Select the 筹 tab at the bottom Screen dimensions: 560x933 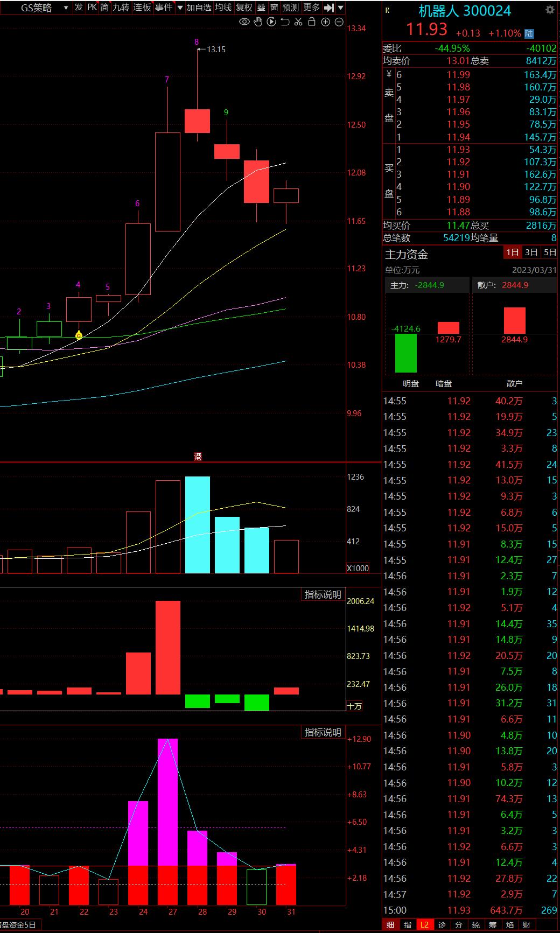[492, 924]
